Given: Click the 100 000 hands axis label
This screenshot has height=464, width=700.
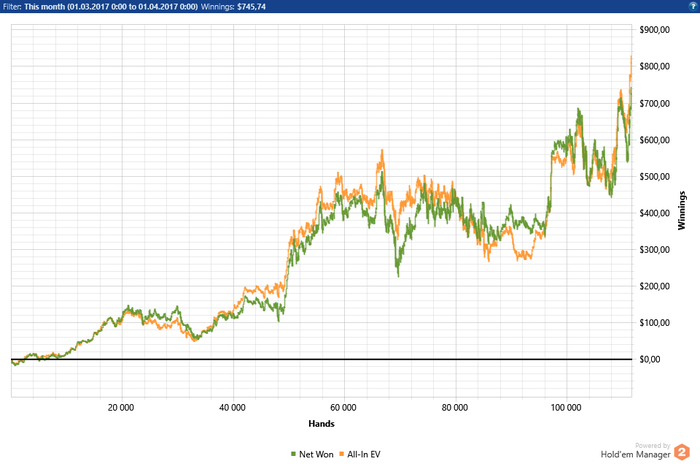Looking at the screenshot, I should 566,407.
